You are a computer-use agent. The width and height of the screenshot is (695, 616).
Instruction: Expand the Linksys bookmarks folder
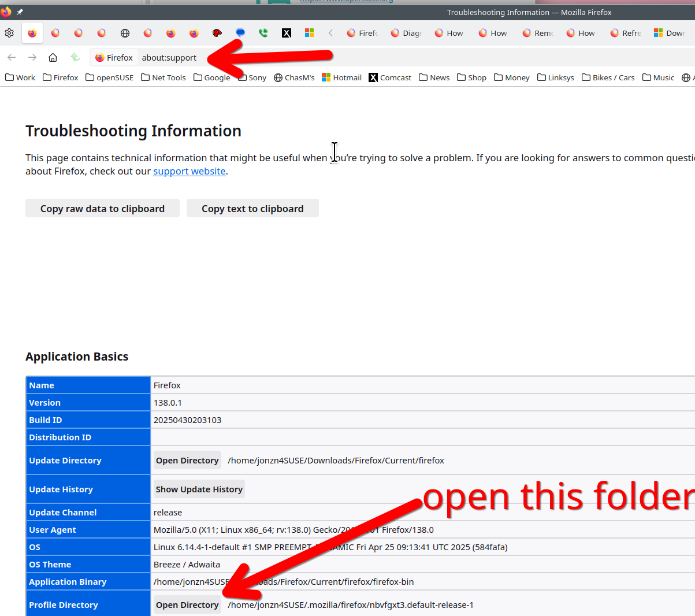(555, 77)
